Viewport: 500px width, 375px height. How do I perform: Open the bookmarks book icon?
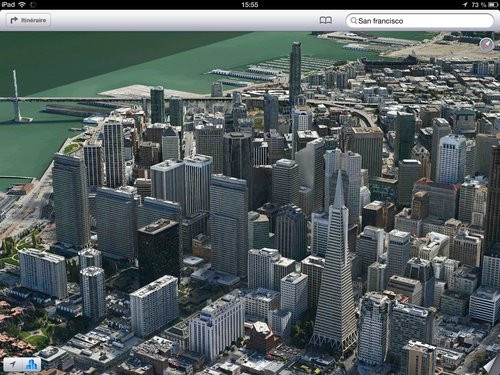[x=325, y=20]
